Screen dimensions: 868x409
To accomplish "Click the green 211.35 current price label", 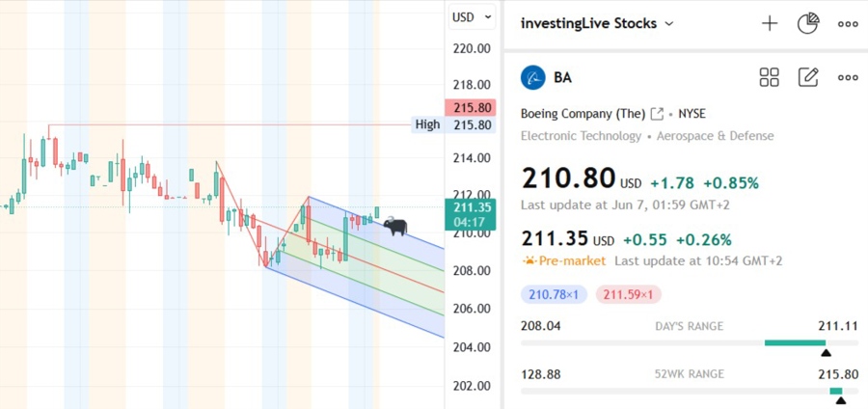I will [x=470, y=214].
